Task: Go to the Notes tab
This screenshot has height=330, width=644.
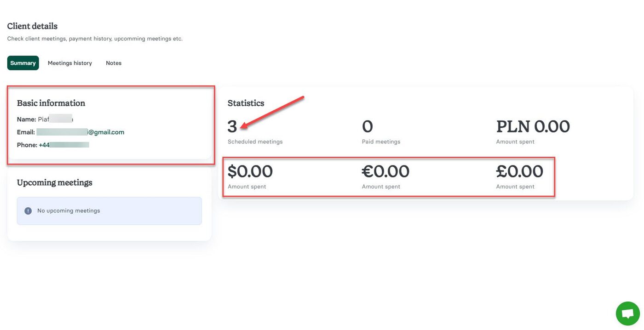Action: click(x=114, y=63)
